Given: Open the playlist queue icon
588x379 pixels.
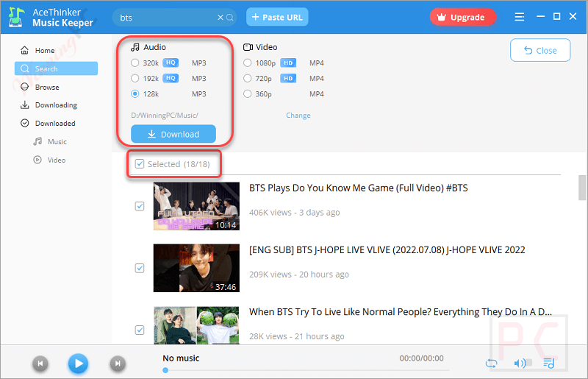Looking at the screenshot, I should tap(548, 363).
